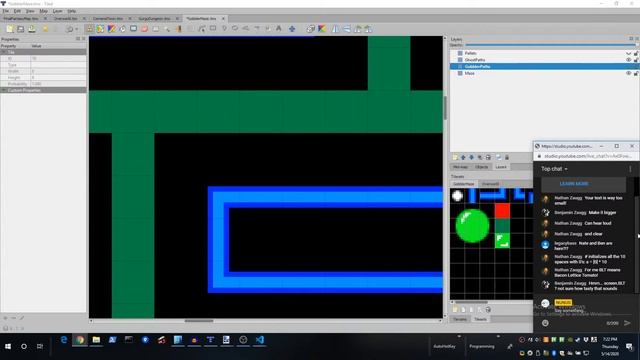The width and height of the screenshot is (640, 360).
Task: Add a new layer in Layers panel
Action: [456, 158]
